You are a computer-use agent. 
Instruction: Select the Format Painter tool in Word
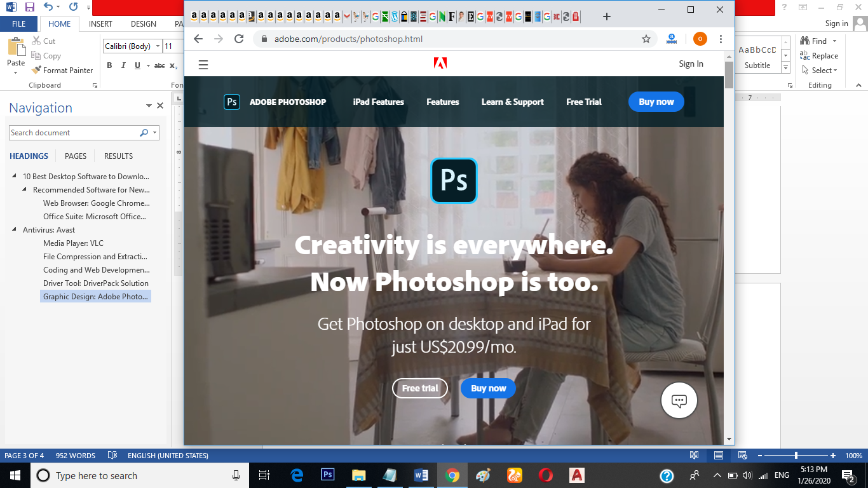point(62,71)
